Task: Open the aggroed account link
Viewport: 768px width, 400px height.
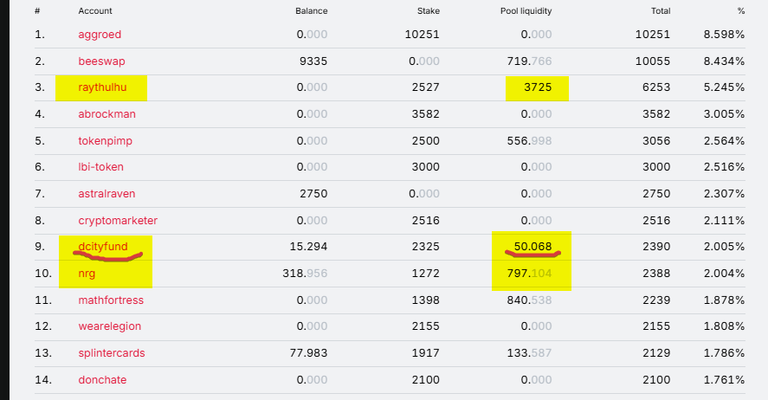Action: (99, 35)
